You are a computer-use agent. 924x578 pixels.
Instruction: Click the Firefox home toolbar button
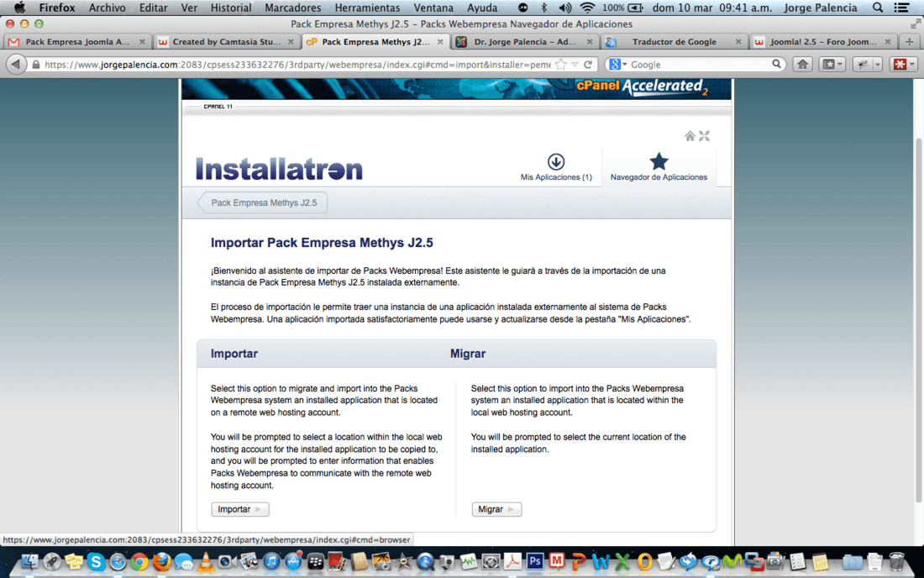(802, 64)
